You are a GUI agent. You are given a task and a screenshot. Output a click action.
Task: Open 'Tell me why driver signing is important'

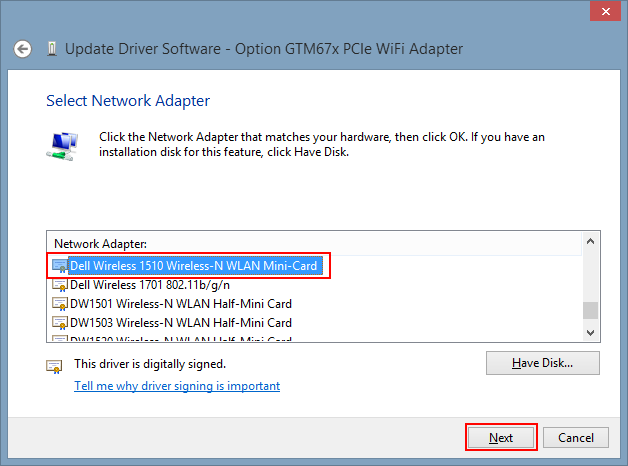pyautogui.click(x=177, y=386)
